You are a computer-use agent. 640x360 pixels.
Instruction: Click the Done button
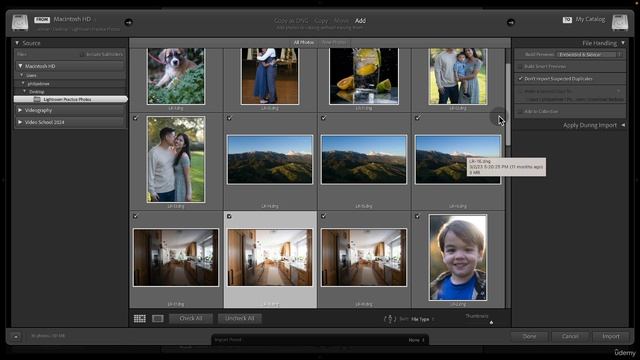529,336
